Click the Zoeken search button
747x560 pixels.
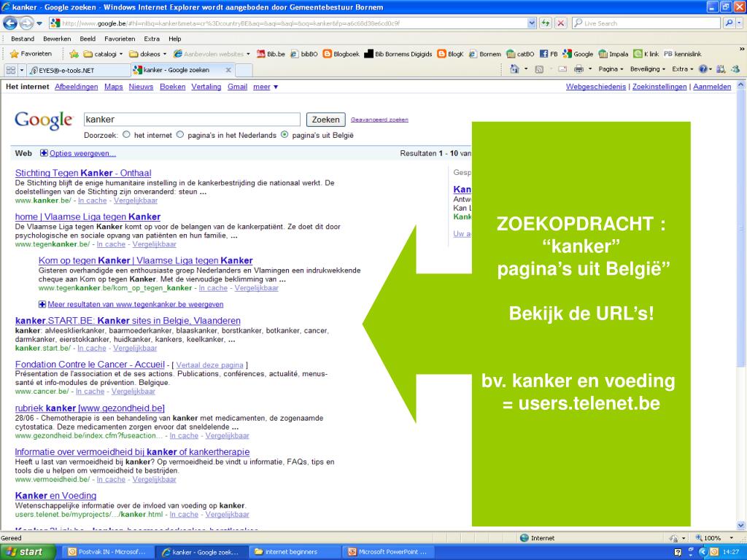(x=326, y=120)
